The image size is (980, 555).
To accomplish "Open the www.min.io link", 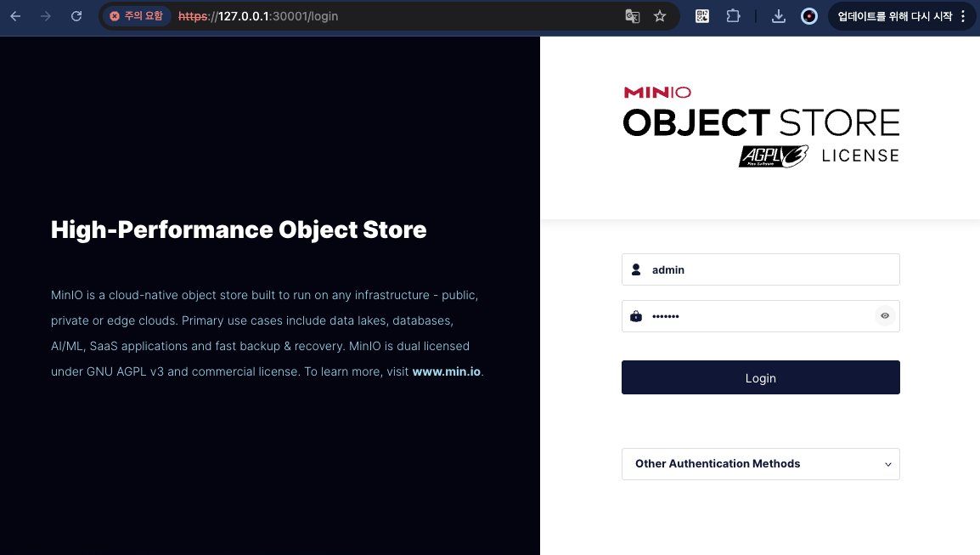I will coord(446,371).
